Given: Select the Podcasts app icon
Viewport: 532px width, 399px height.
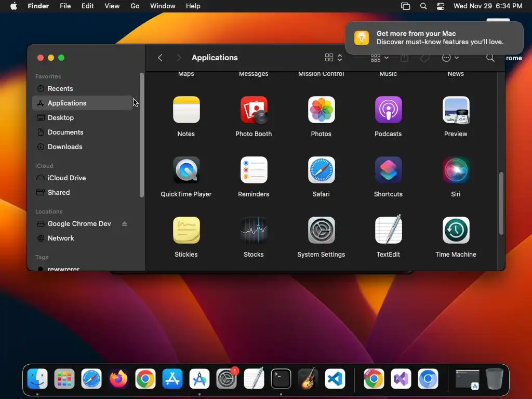Looking at the screenshot, I should [x=389, y=110].
